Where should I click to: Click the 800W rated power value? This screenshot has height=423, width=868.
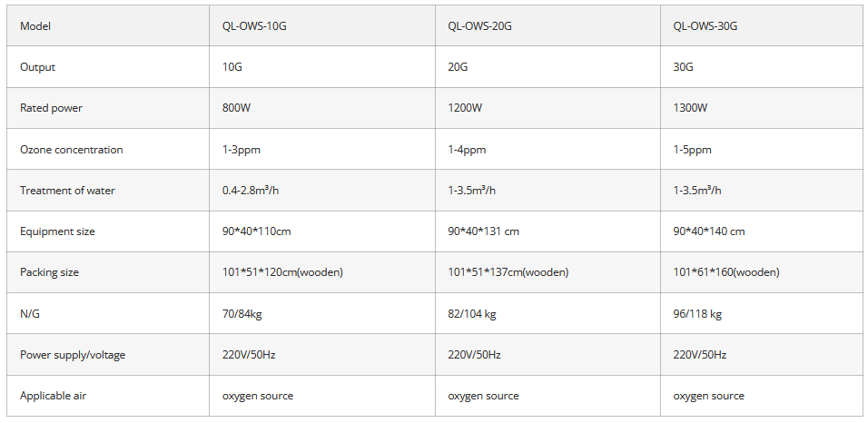[x=237, y=108]
